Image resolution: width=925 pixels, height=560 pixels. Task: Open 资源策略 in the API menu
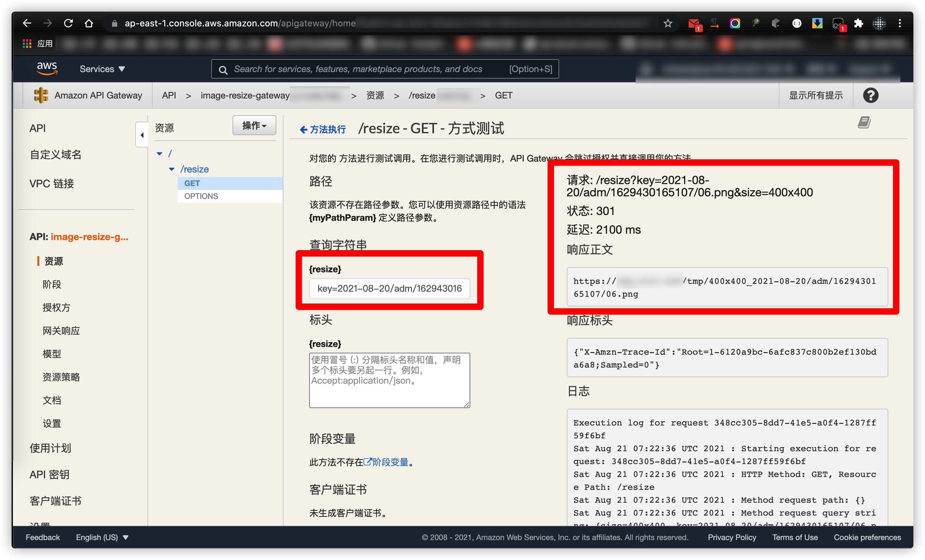click(x=61, y=377)
